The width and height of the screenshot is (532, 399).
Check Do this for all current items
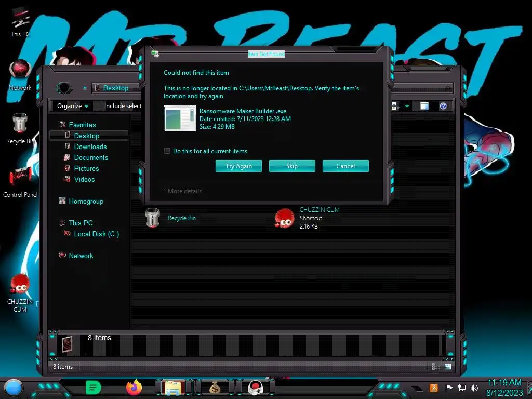pyautogui.click(x=167, y=151)
